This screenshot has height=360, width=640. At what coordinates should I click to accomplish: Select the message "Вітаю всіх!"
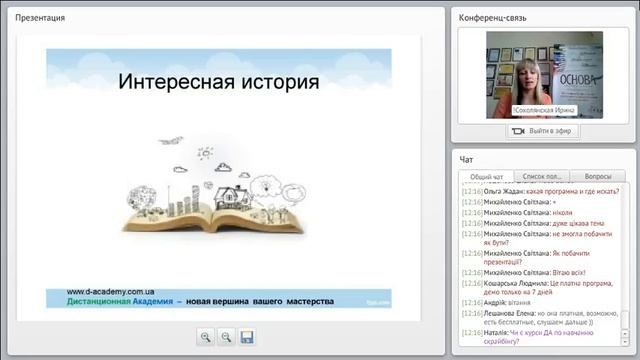point(524,273)
